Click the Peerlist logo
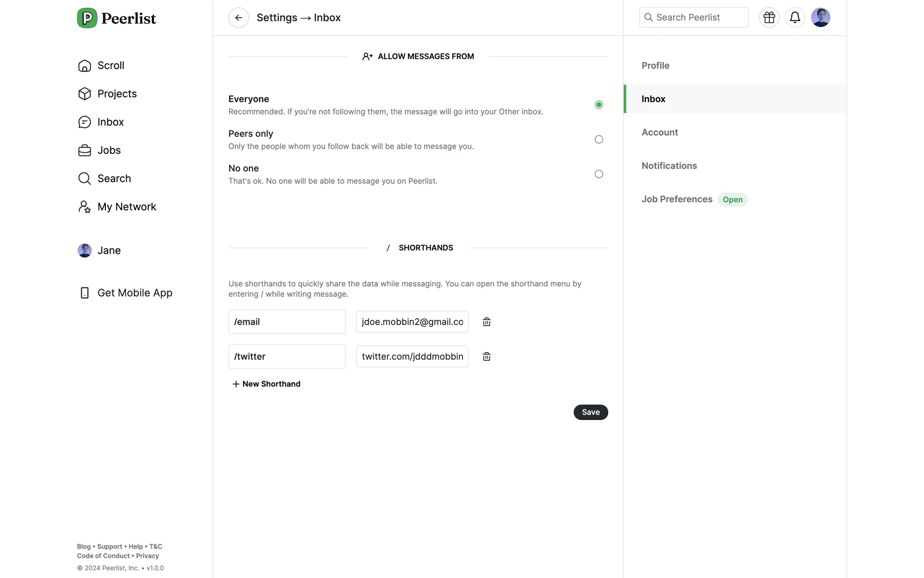924x578 pixels. coord(116,18)
